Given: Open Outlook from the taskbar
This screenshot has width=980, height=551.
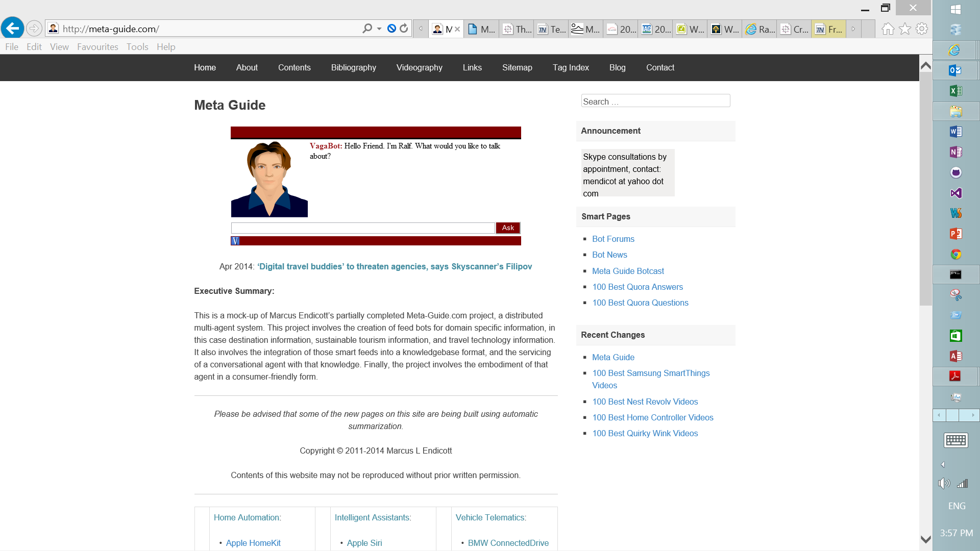Looking at the screenshot, I should click(x=955, y=70).
